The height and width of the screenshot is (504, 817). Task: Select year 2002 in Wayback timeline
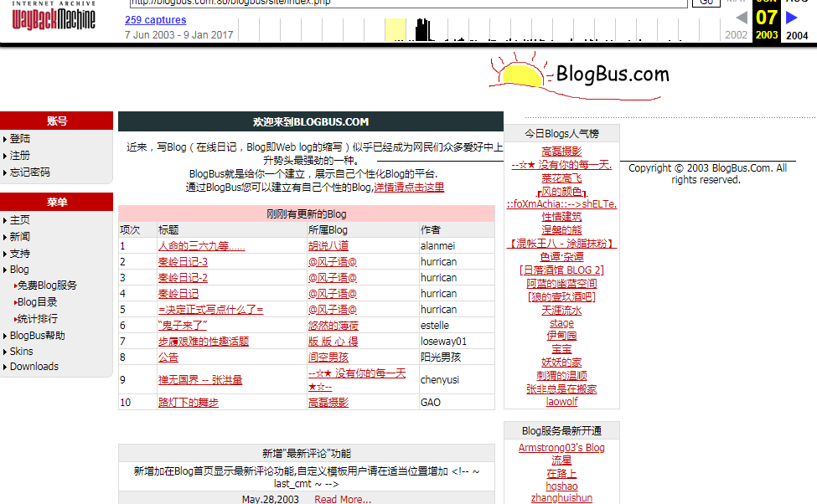pos(736,35)
